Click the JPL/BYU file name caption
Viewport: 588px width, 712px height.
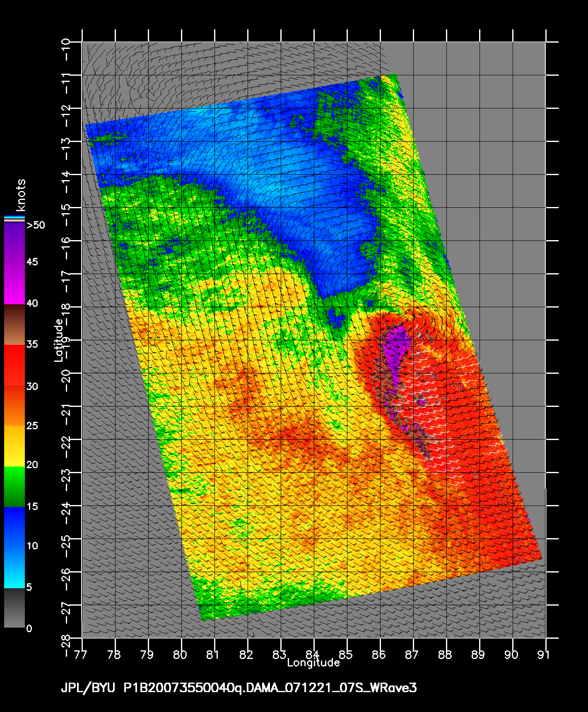239,688
